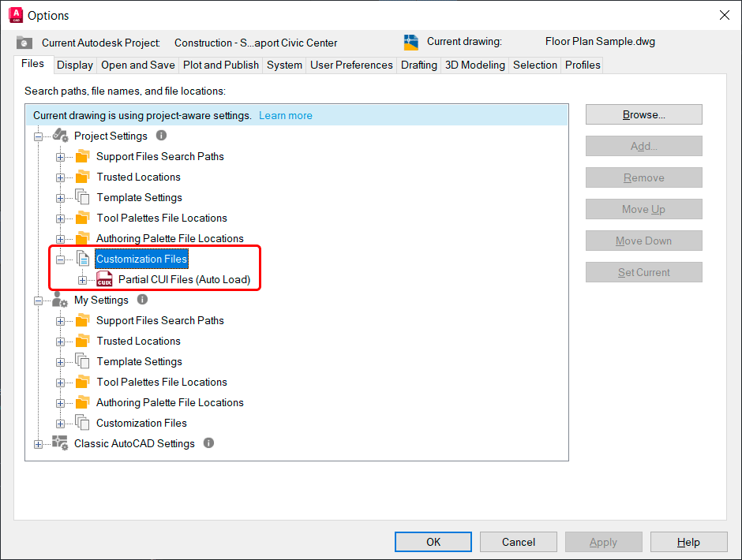Click Template Settings pages icon under Project Settings
Screen dimensions: 742x560
[x=83, y=196]
